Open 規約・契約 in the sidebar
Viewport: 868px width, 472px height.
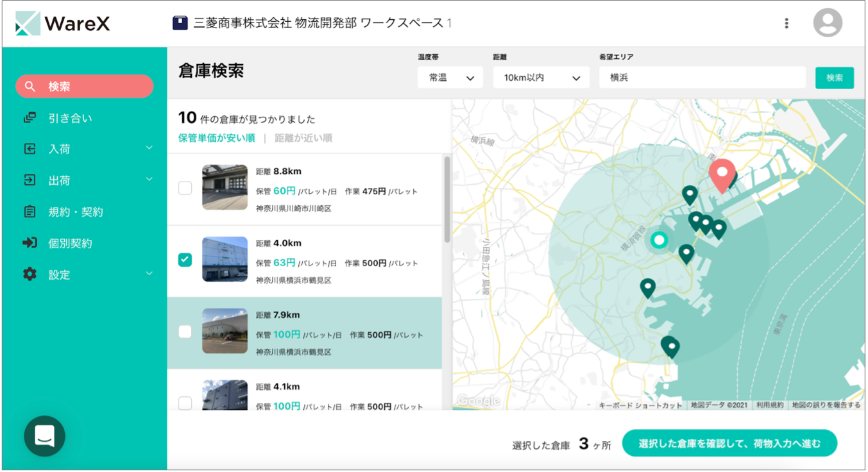coord(76,212)
